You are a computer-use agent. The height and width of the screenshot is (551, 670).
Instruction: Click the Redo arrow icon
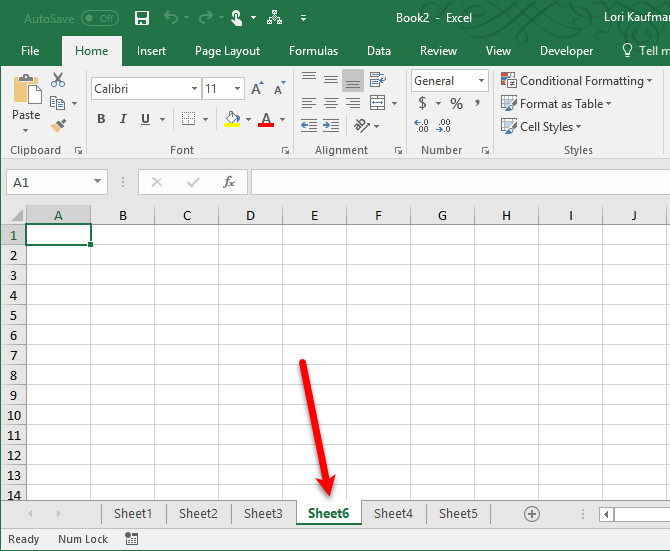coord(206,18)
